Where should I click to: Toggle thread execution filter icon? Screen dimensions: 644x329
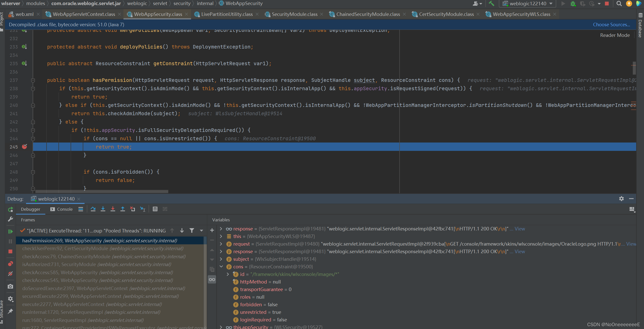click(x=192, y=230)
